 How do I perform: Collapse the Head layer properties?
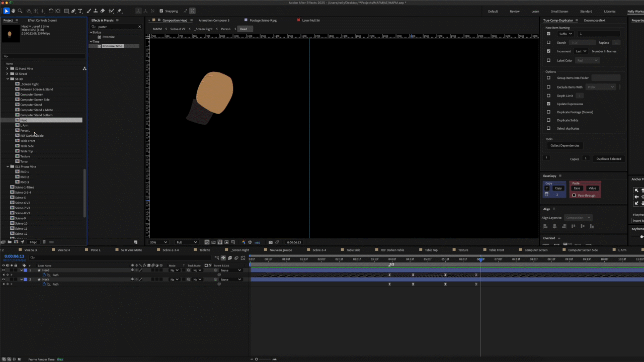pyautogui.click(x=21, y=270)
